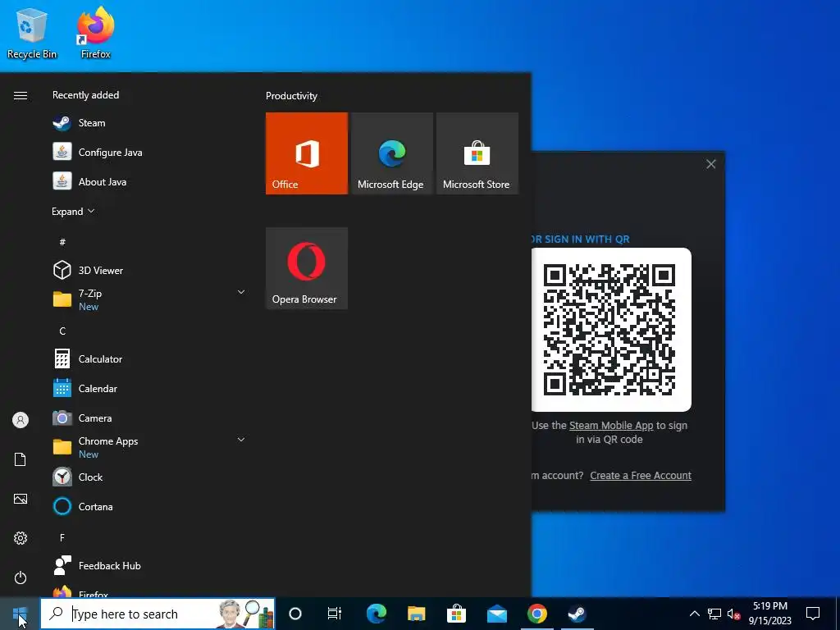
Task: Launch Configure Java from the Start menu
Action: click(149, 153)
